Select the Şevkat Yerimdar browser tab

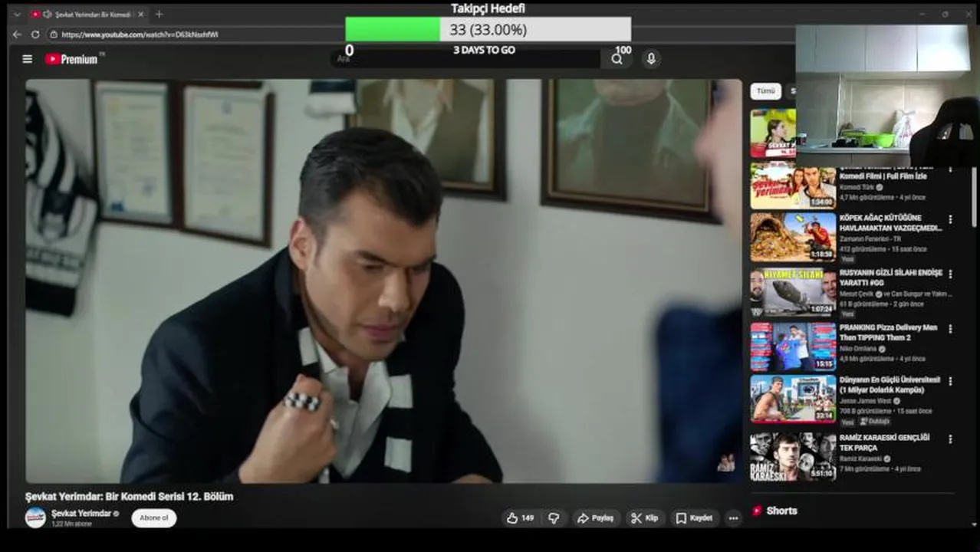pyautogui.click(x=87, y=14)
